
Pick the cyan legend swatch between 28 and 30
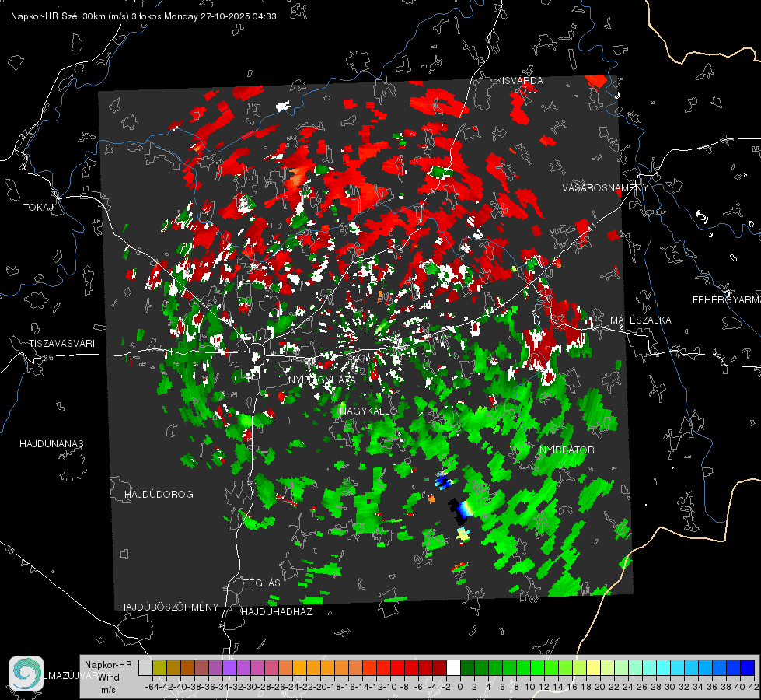tap(663, 667)
